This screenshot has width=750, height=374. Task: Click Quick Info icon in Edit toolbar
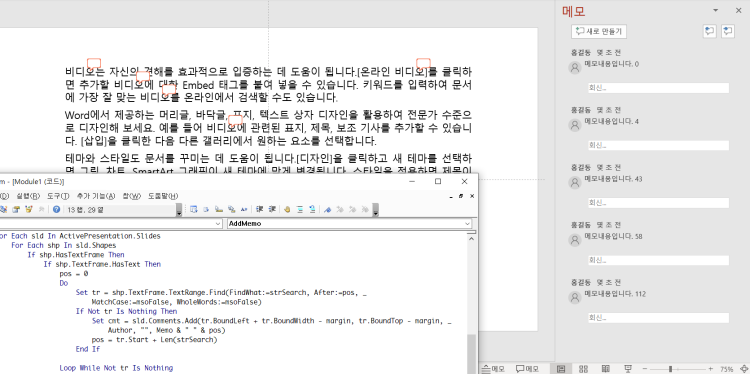click(219, 209)
